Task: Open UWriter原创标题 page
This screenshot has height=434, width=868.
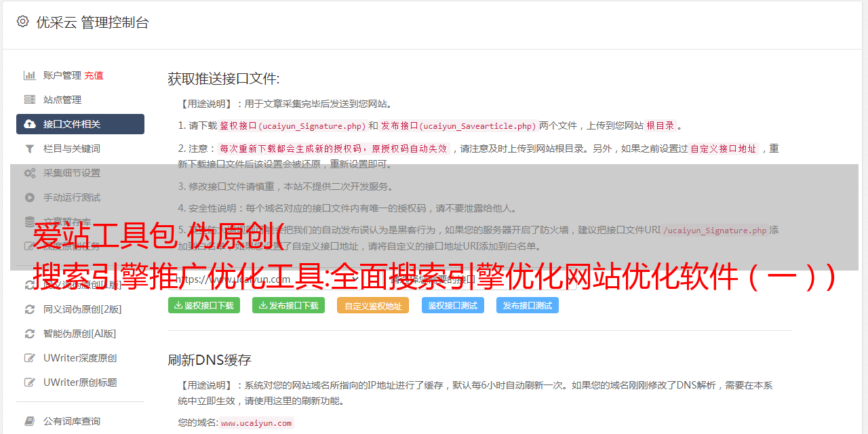Action: coord(80,382)
